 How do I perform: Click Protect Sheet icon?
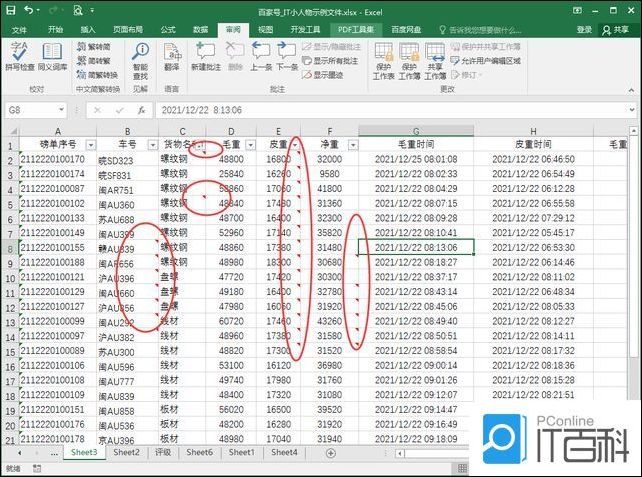coord(384,61)
